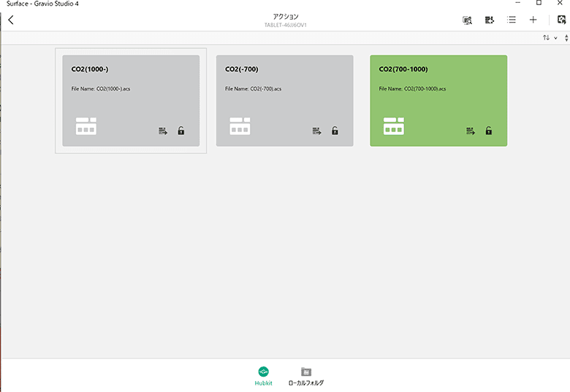570x392 pixels.
Task: Toggle sort order arrows icon
Action: (x=546, y=38)
